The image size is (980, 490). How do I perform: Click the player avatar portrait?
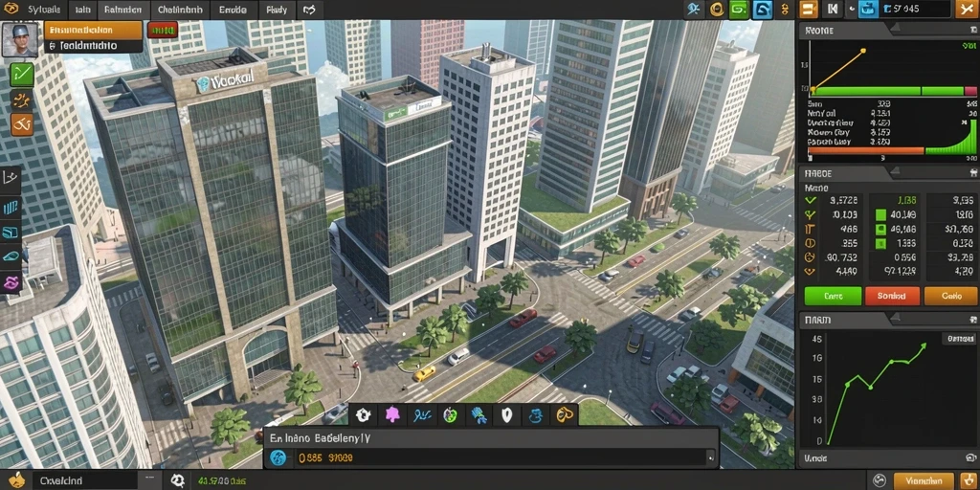click(x=19, y=38)
